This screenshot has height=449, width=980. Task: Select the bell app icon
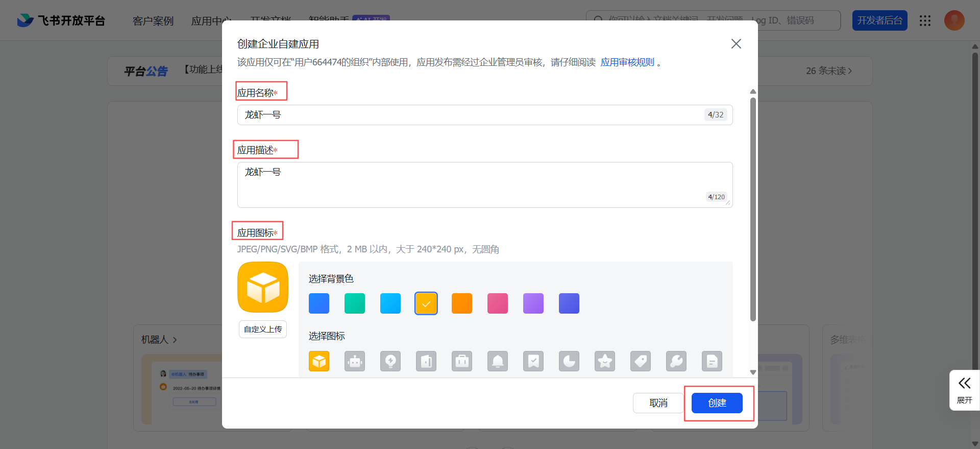[x=498, y=361]
